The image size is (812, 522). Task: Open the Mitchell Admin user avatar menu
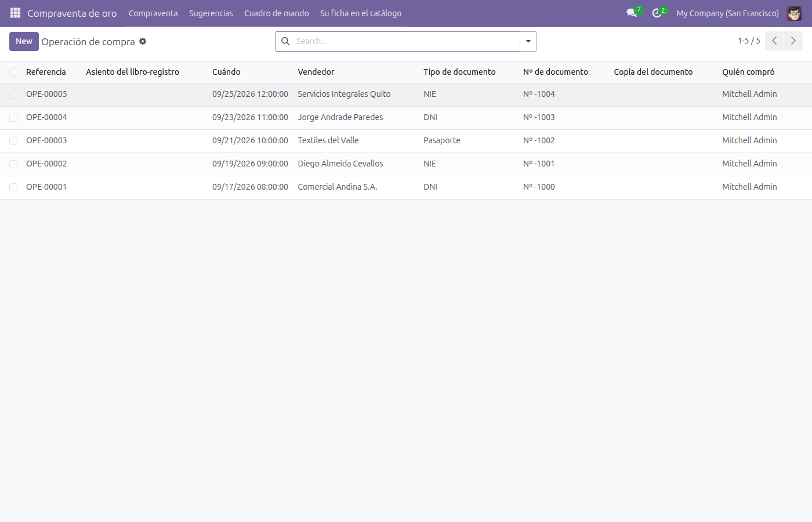click(x=794, y=13)
